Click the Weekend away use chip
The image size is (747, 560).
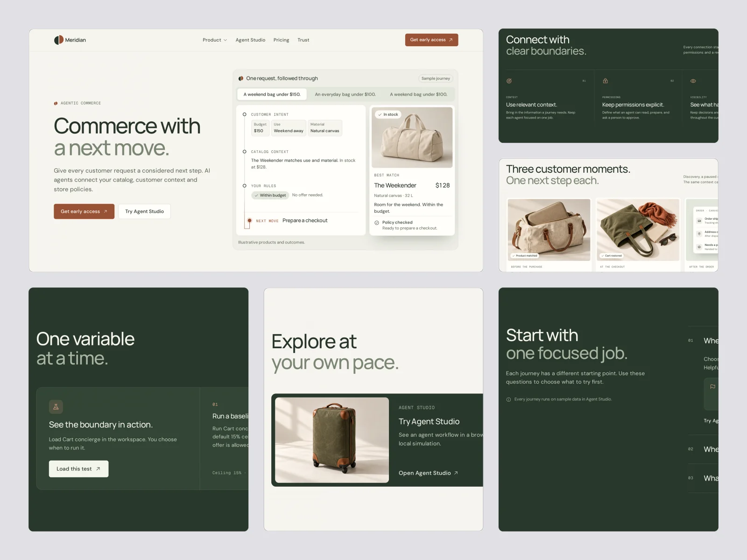pyautogui.click(x=289, y=128)
